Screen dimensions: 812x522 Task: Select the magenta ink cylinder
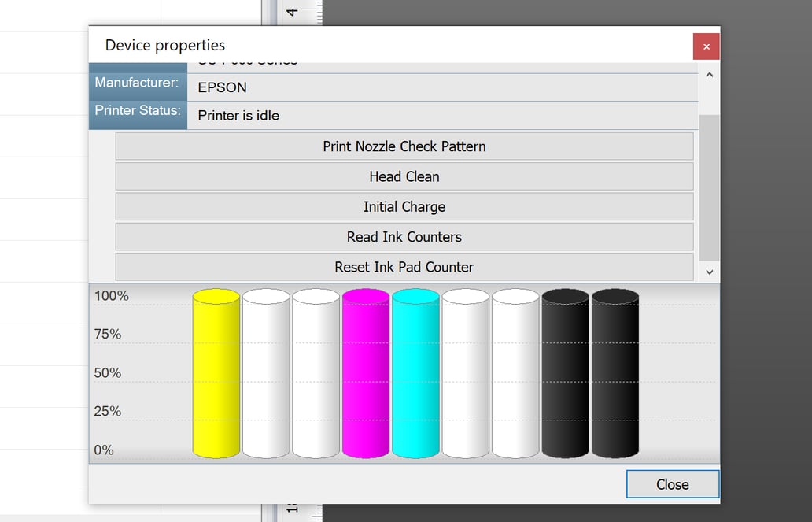365,374
